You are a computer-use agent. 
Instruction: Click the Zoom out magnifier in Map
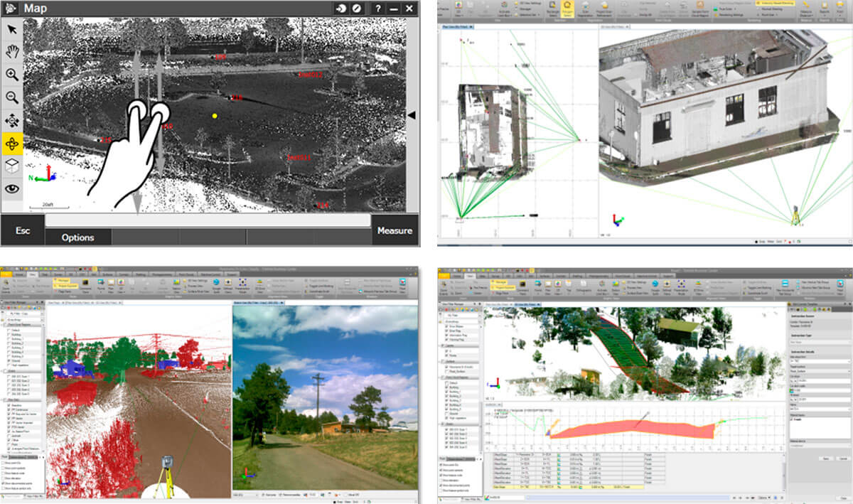tap(12, 97)
